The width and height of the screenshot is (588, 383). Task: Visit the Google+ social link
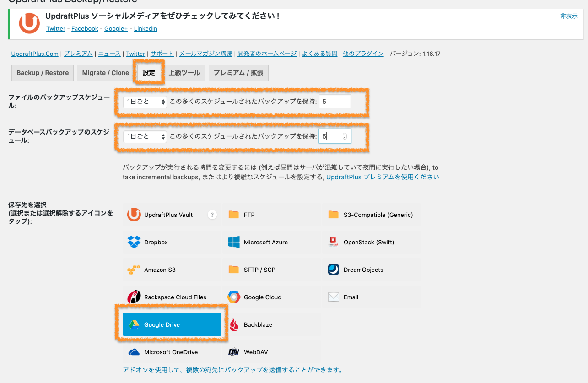116,28
